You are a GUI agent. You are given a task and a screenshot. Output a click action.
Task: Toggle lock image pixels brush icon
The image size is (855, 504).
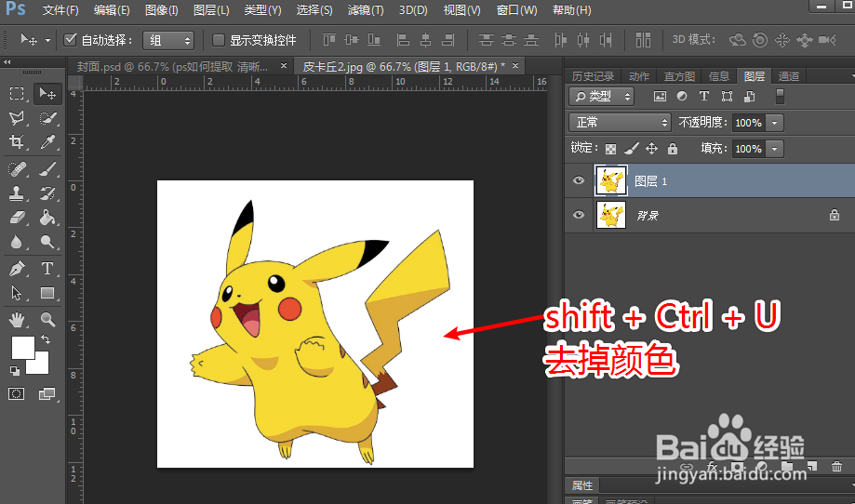[x=632, y=148]
